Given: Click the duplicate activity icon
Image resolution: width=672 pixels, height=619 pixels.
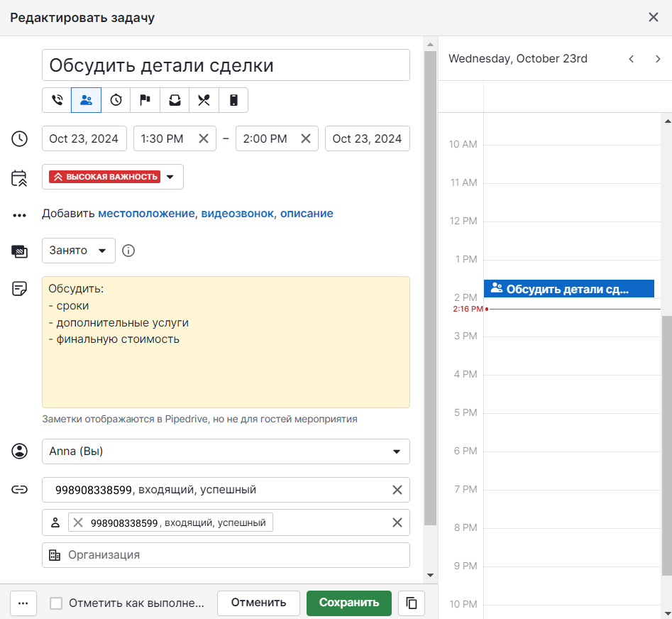Looking at the screenshot, I should tap(412, 603).
